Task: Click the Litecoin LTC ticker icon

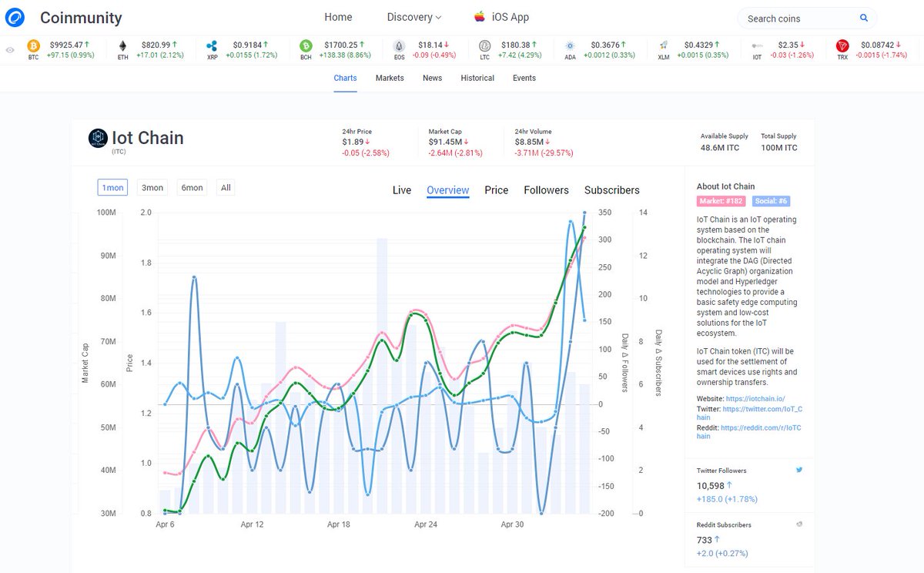Action: point(484,46)
